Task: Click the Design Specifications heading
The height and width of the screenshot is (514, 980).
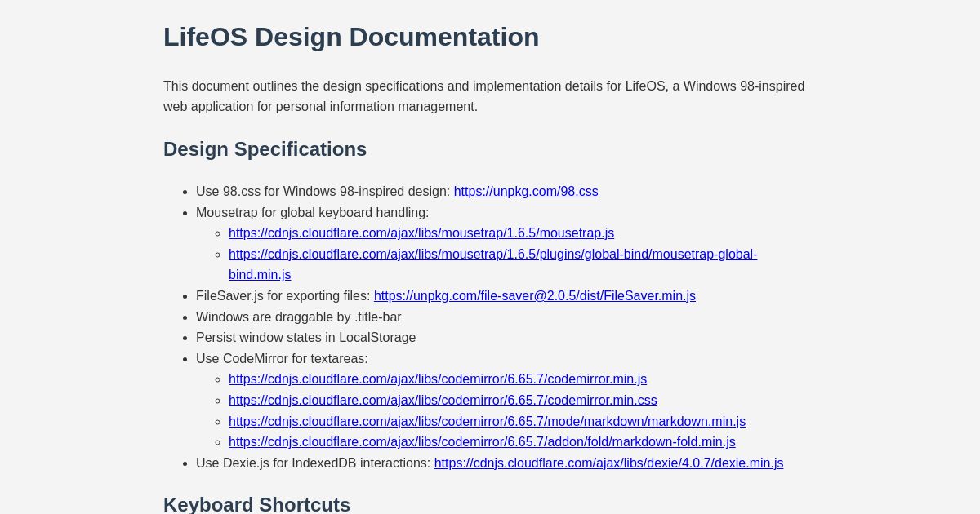Action: [265, 148]
